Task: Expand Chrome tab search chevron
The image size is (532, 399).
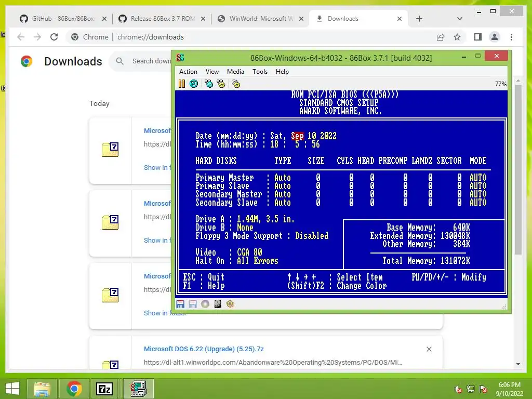Action: 460,19
